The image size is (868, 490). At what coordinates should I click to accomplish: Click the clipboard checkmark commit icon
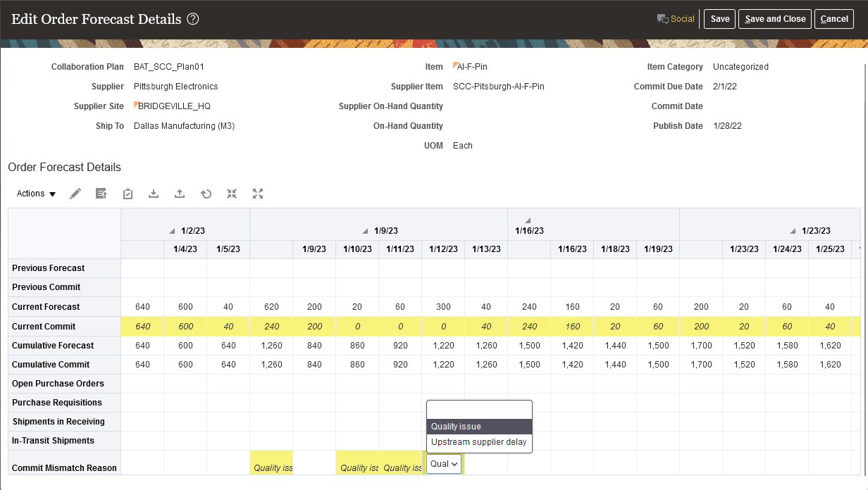pyautogui.click(x=128, y=194)
